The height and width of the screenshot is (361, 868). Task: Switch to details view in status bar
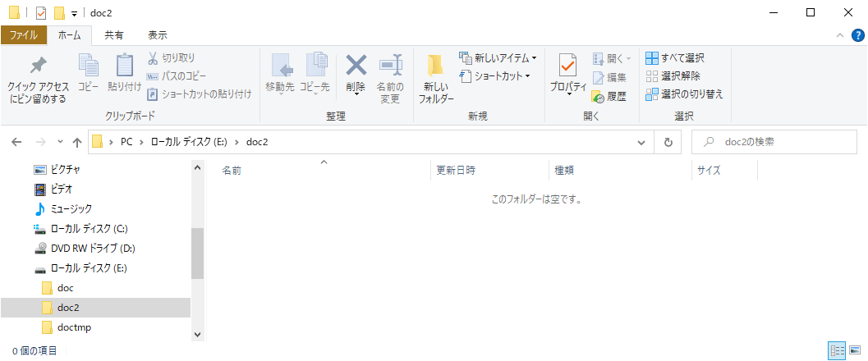coord(838,350)
